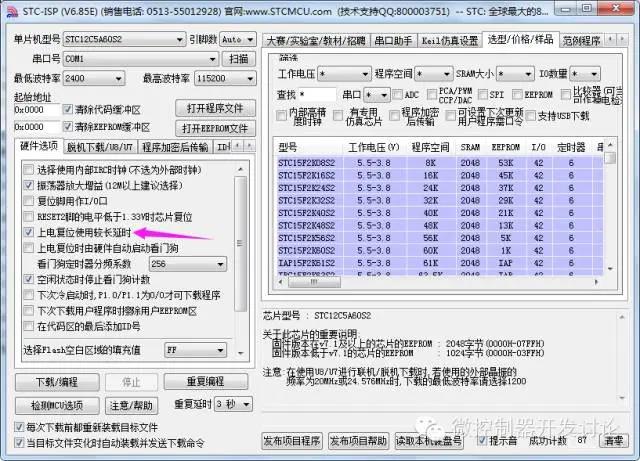The height and width of the screenshot is (461, 640).
Task: Click 打开EEPROM文件 button
Action: click(x=215, y=129)
